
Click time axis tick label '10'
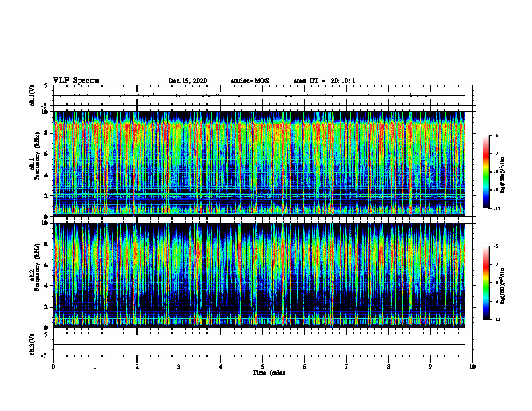pos(472,367)
